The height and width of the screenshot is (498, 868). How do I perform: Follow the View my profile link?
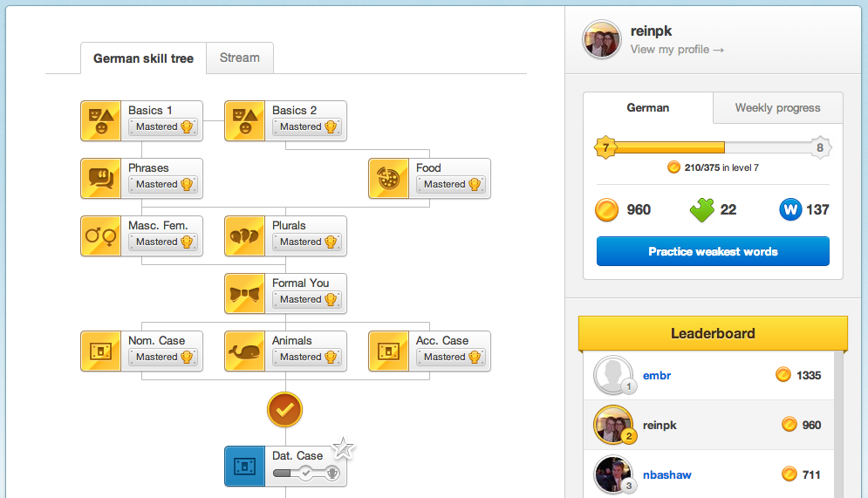[677, 49]
